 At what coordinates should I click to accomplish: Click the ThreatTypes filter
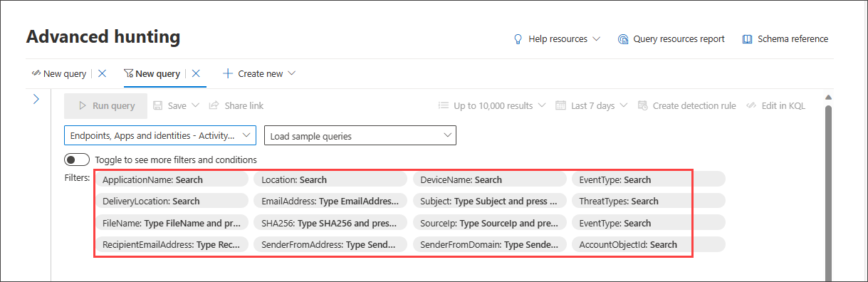click(x=648, y=201)
